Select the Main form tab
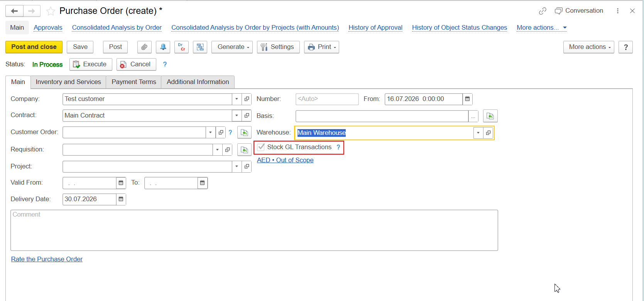The width and height of the screenshot is (644, 301). [x=18, y=82]
